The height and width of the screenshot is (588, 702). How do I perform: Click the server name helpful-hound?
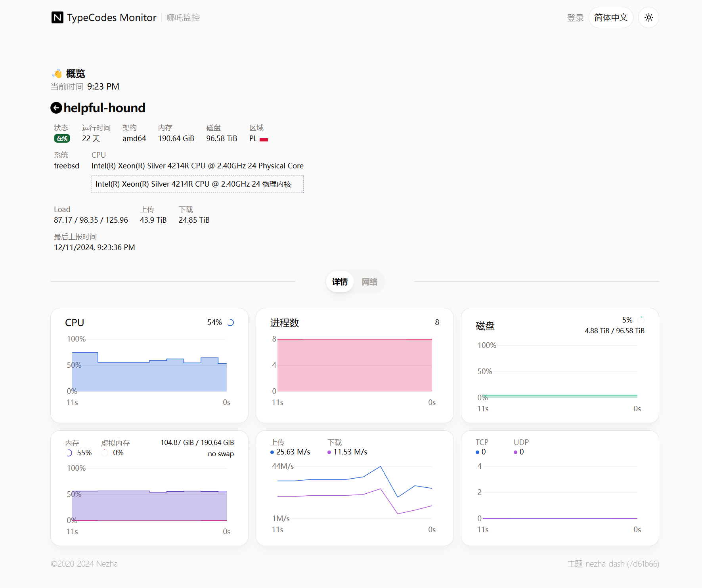pyautogui.click(x=104, y=108)
